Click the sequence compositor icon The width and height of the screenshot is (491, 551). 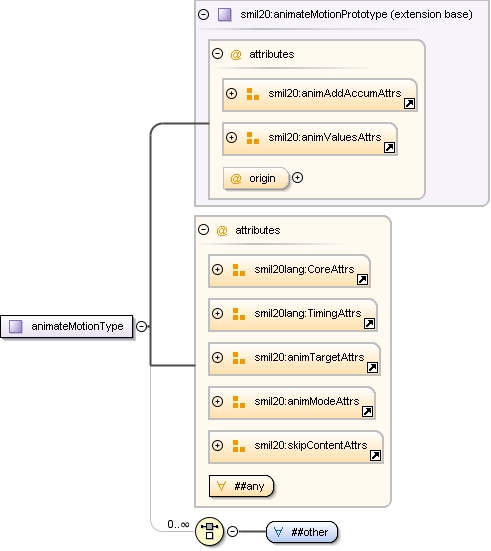(209, 531)
